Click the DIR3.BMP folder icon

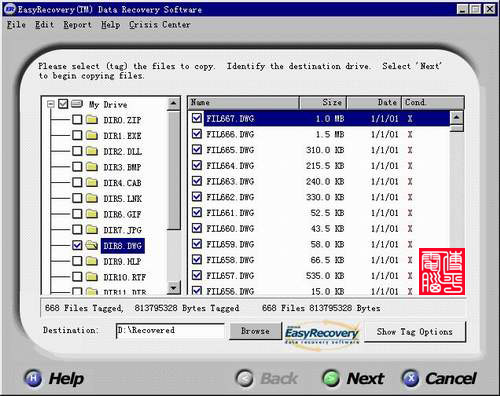(x=91, y=167)
